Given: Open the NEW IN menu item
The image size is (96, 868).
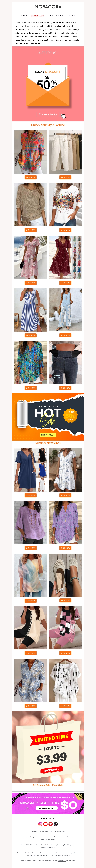Looking at the screenshot, I should (x=24, y=16).
